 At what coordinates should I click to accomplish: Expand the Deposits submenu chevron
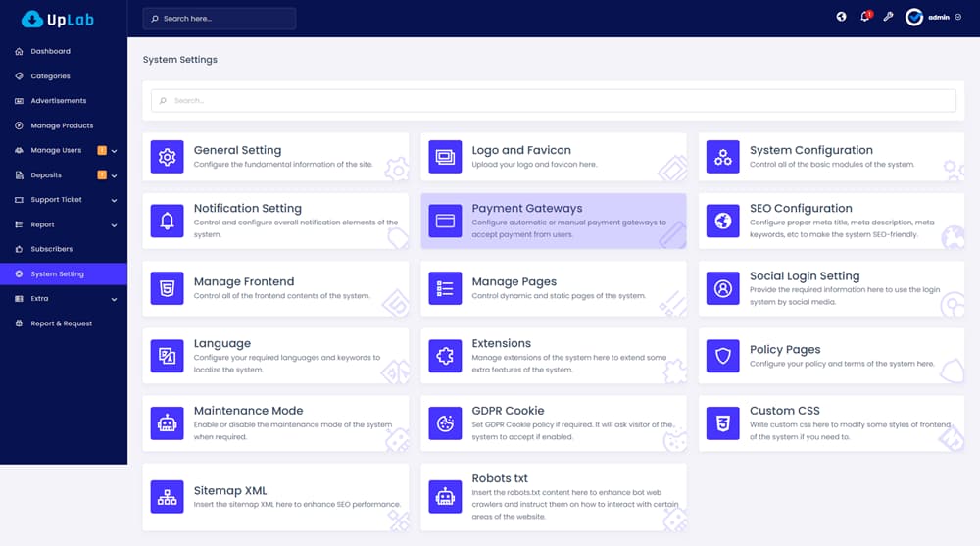114,175
